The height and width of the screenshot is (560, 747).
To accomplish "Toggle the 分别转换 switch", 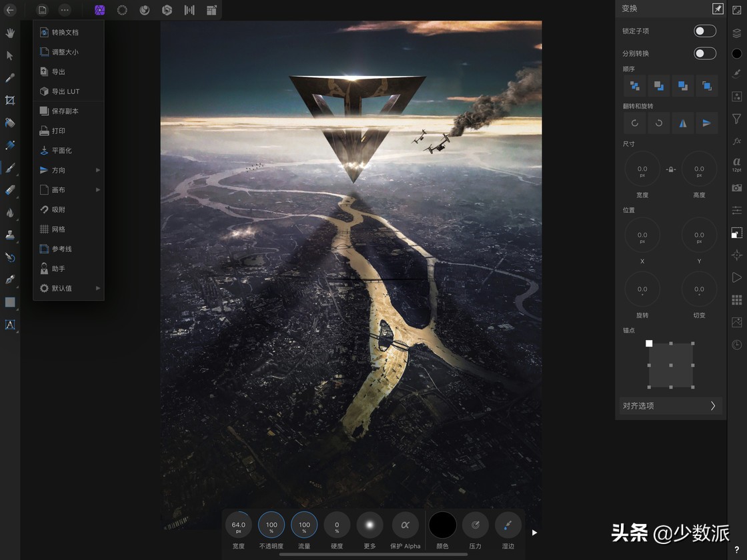I will pos(704,53).
